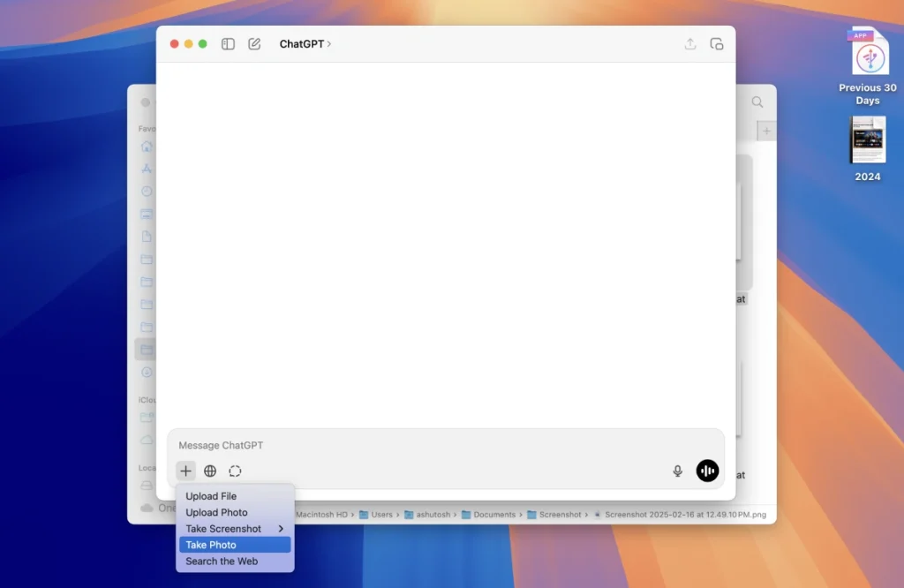Click Finder sidebar Recents clock icon
This screenshot has width=904, height=588.
click(x=147, y=192)
